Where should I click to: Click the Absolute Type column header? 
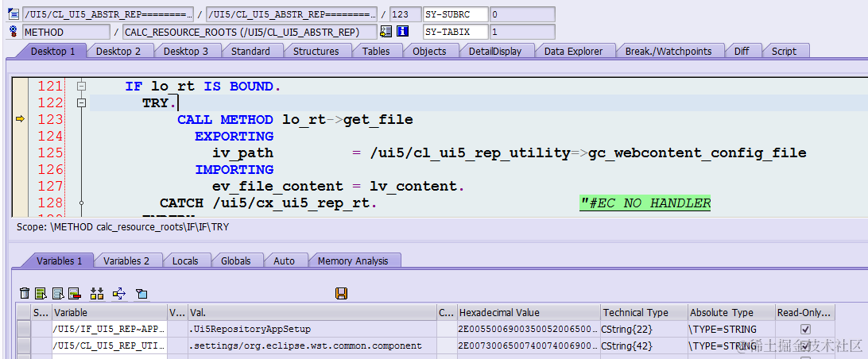tap(732, 312)
